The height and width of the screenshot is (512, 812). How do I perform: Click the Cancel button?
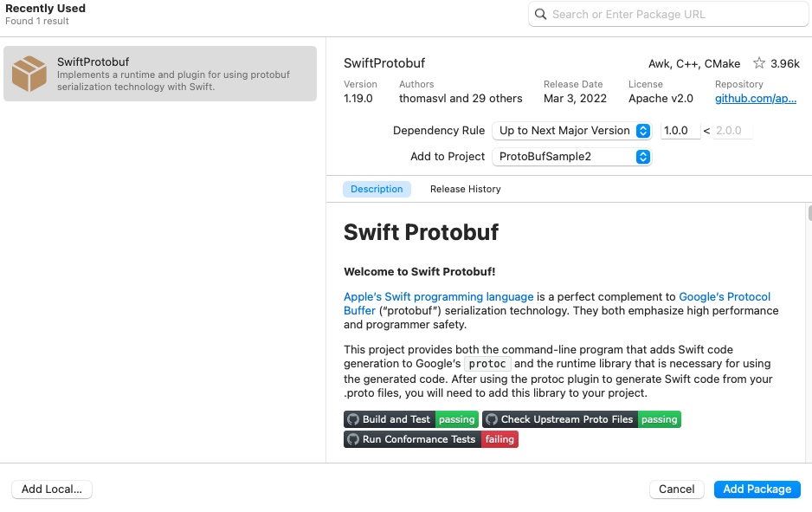(x=676, y=489)
